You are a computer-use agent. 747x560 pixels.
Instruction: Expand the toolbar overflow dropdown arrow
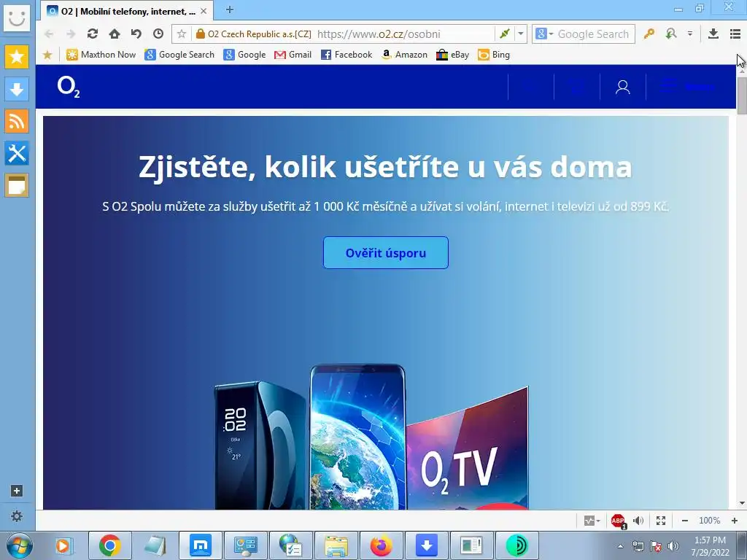(690, 34)
